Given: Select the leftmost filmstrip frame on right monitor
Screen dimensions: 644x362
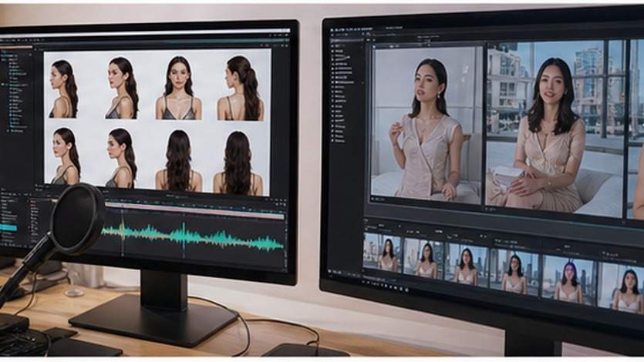Looking at the screenshot, I should pos(383,253).
